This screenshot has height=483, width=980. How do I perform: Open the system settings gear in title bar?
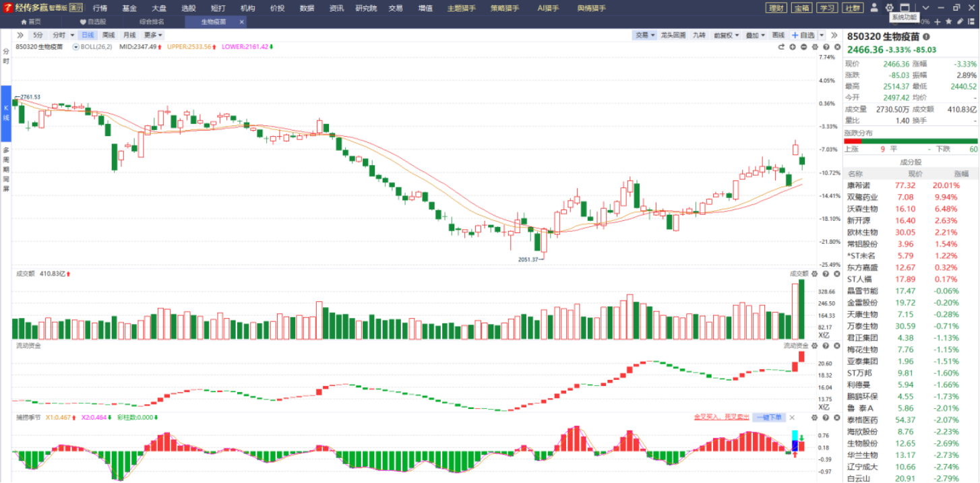[890, 7]
